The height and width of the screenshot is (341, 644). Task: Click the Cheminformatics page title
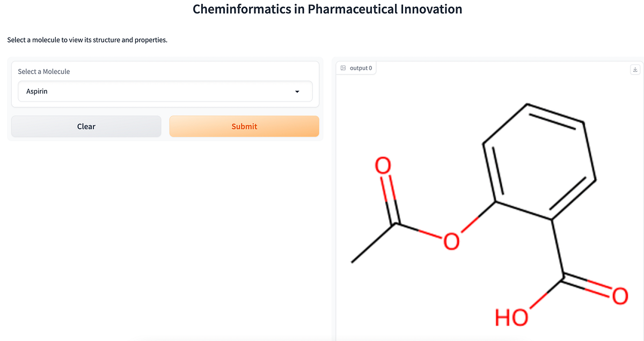click(327, 9)
